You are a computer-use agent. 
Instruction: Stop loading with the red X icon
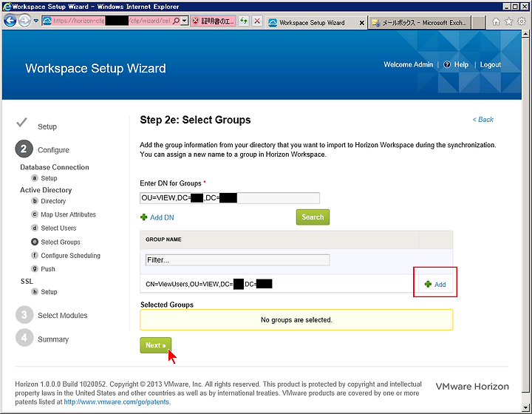click(x=258, y=21)
